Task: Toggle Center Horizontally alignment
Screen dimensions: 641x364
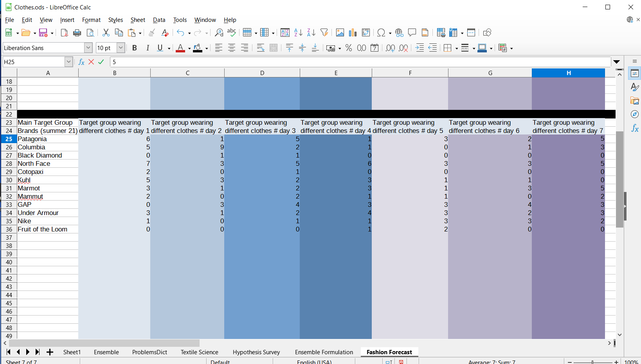Action: pos(232,48)
